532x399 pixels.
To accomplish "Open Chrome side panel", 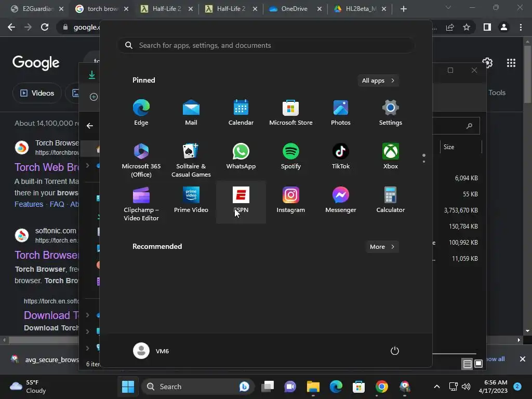I will point(487,27).
